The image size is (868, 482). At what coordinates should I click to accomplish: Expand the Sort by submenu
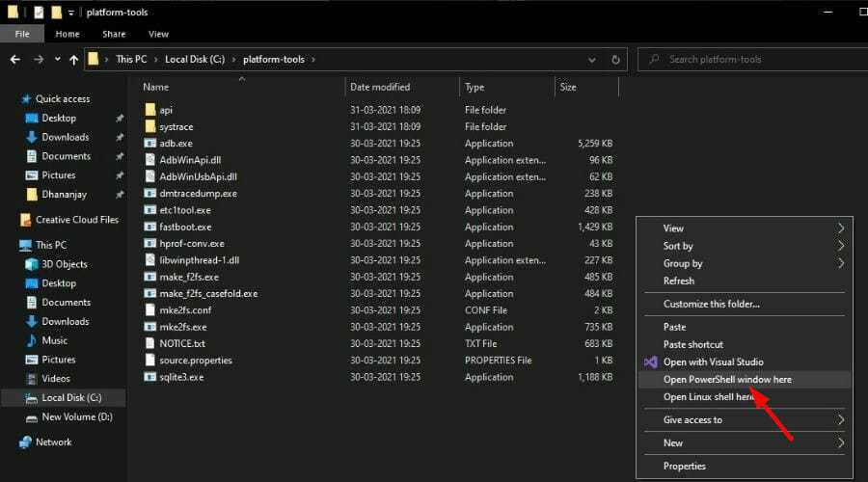point(840,246)
